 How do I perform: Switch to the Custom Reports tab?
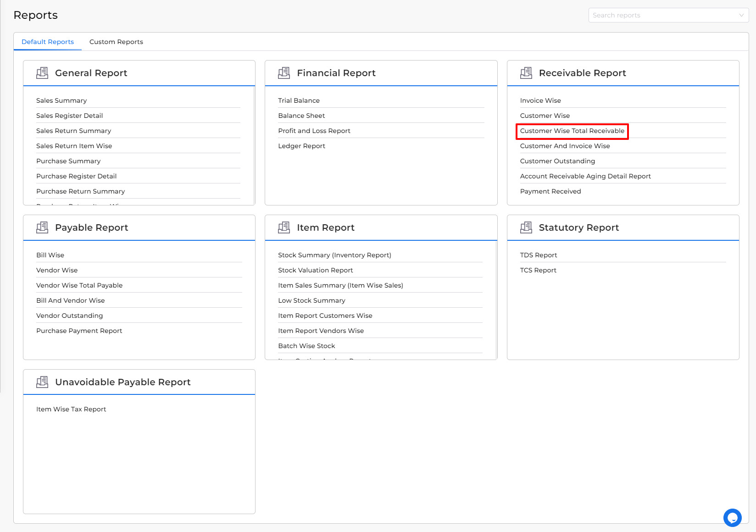point(116,42)
